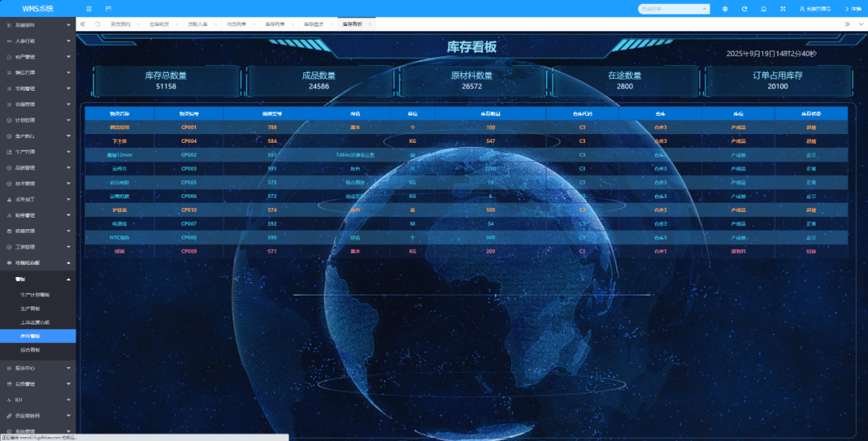
Task: Click the 客户管理 sidebar icon
Action: coord(9,57)
